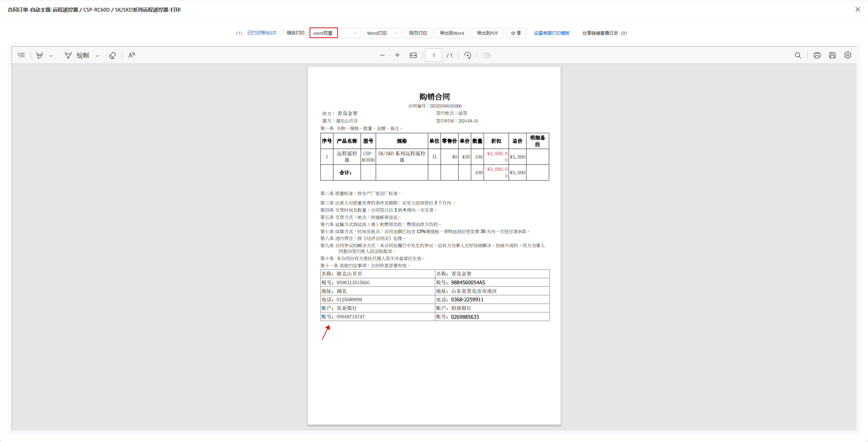Zoom in with the plus icon
Screen dimensions: 868x442
pos(397,55)
